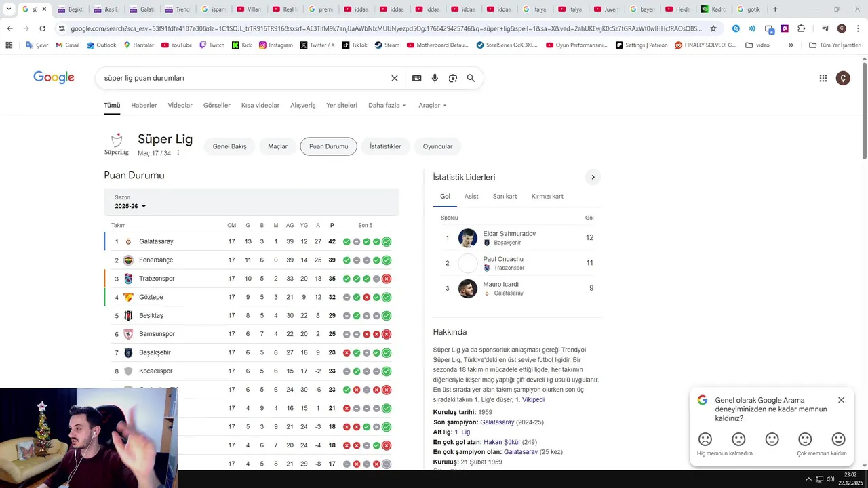The image size is (868, 488).
Task: Open the Twitch bookmark
Action: [x=212, y=45]
